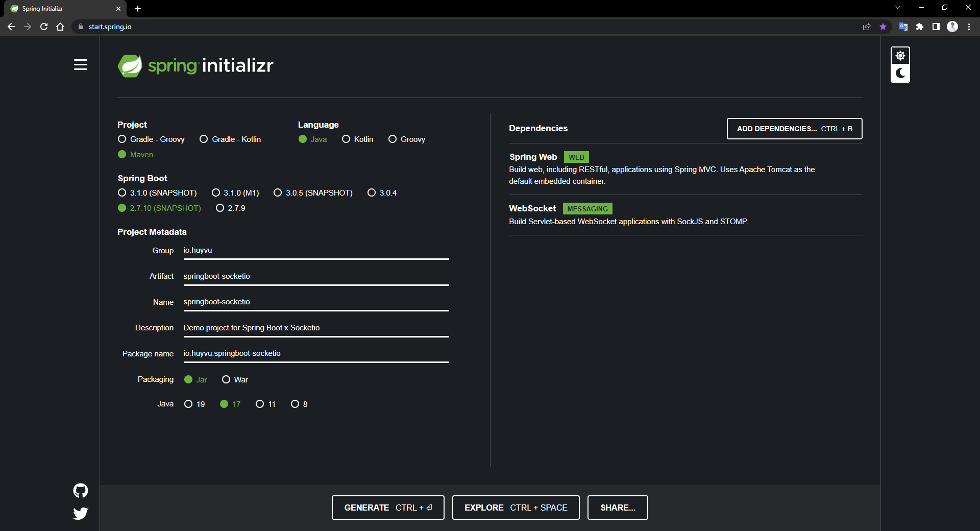
Task: Select Spring Boot 3.1.0 (SNAPSHOT)
Action: click(x=157, y=193)
